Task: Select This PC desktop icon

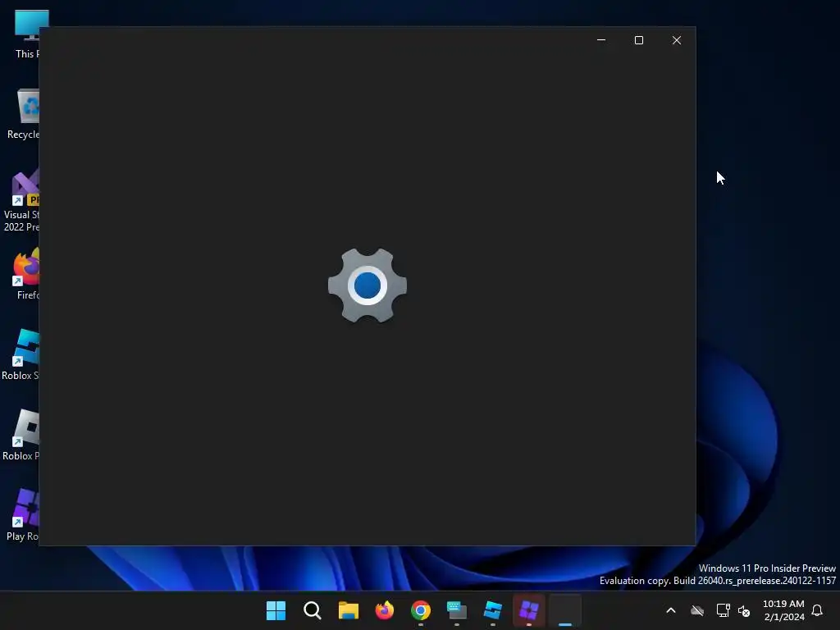Action: coord(26,34)
